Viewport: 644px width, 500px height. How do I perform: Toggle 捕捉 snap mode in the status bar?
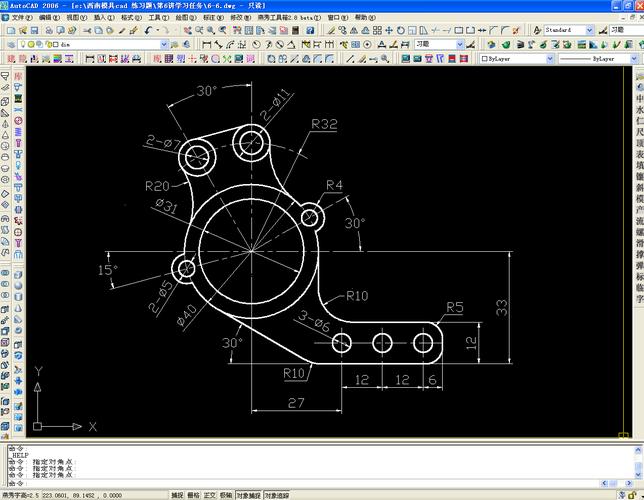coord(177,495)
